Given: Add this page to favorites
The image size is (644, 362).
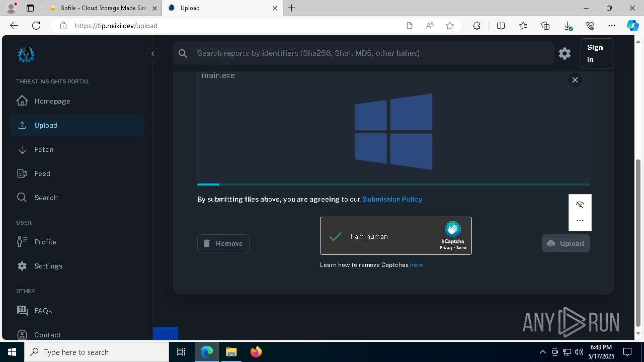Looking at the screenshot, I should tap(450, 26).
